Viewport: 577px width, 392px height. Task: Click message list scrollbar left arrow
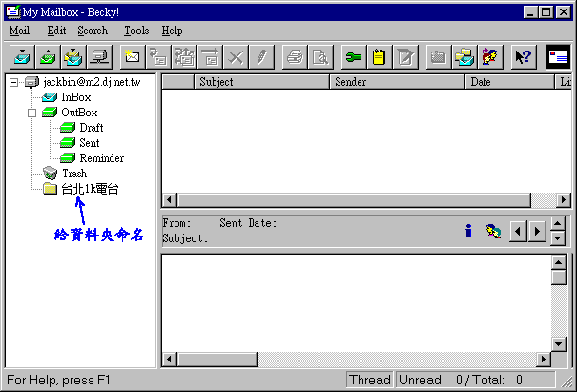coord(169,200)
